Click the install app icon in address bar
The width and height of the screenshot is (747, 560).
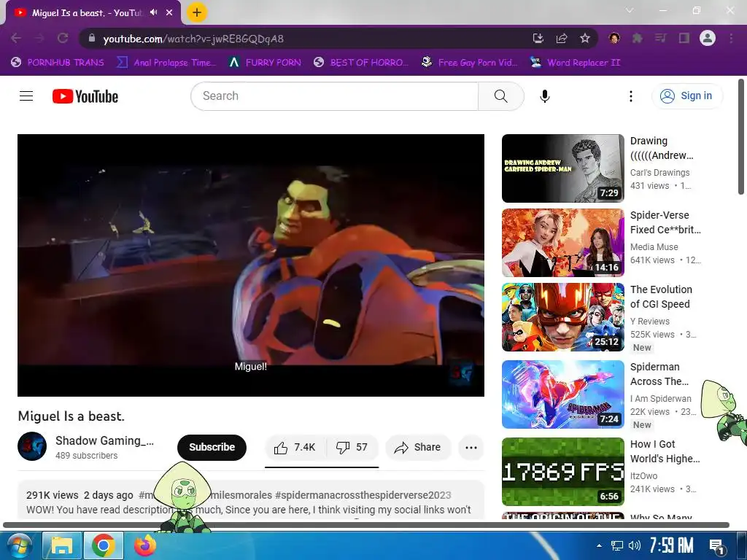pyautogui.click(x=538, y=39)
